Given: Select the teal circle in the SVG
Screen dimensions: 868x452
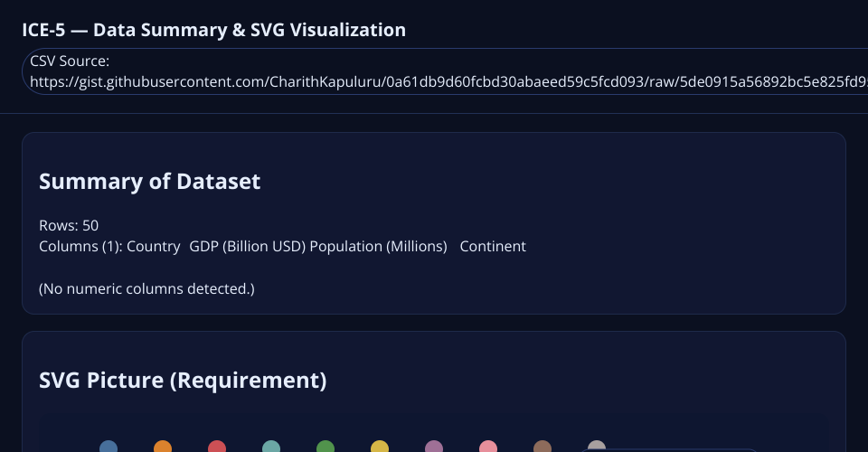Looking at the screenshot, I should (271, 447).
